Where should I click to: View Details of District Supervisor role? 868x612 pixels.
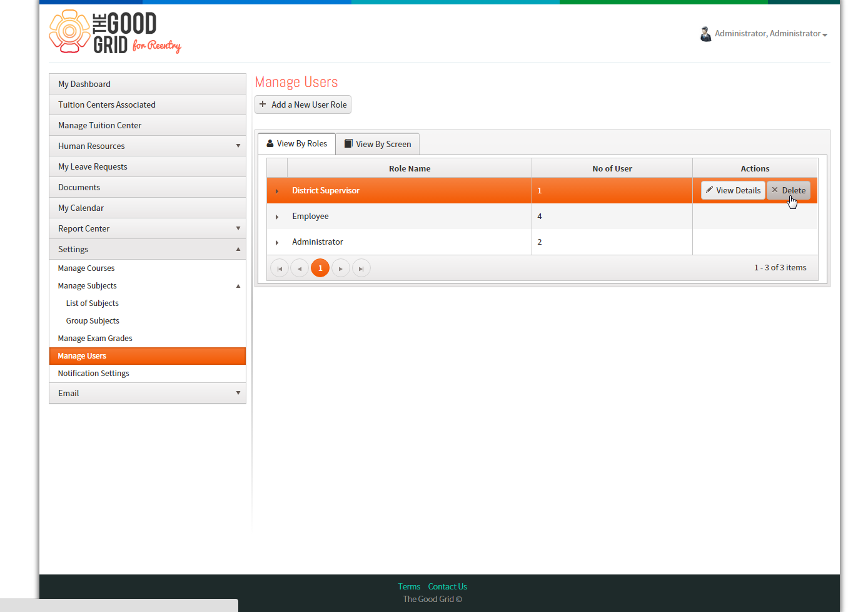point(733,190)
